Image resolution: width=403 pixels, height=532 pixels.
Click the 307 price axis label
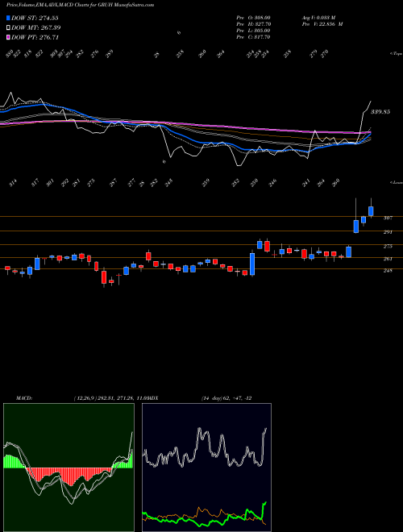(x=388, y=218)
